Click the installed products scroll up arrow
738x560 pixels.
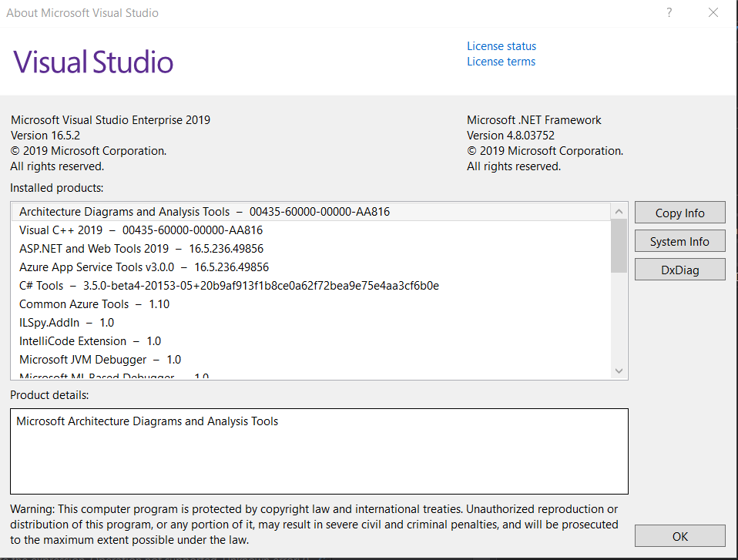(x=619, y=212)
